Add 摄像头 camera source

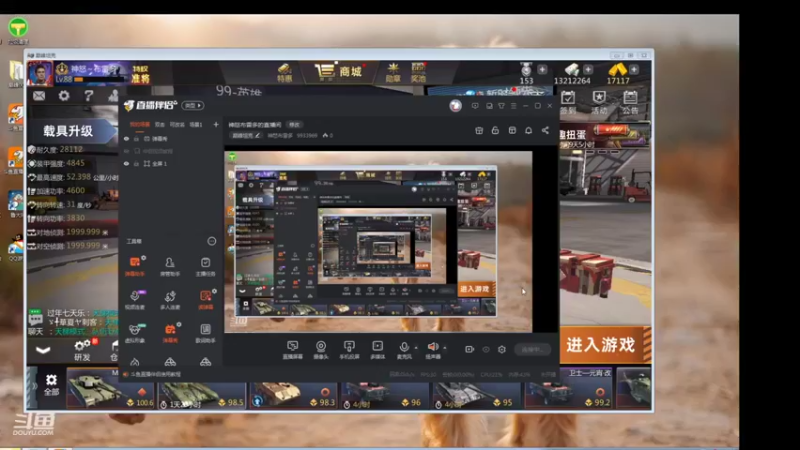click(321, 349)
